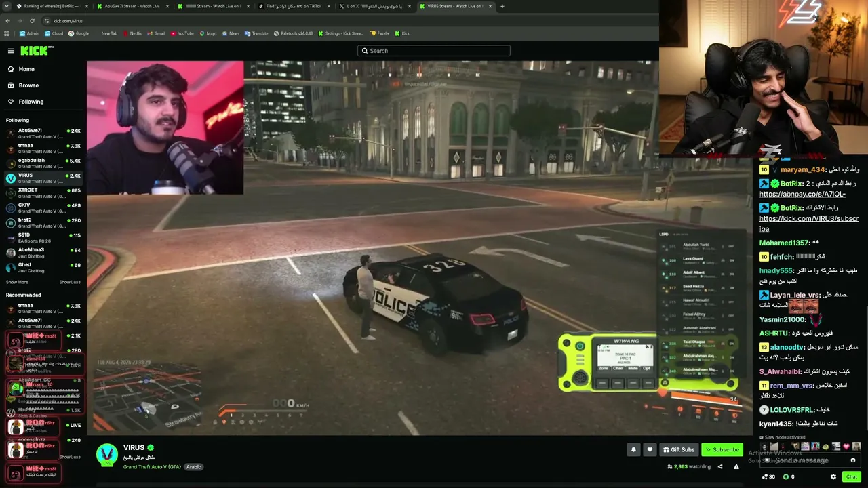Click username maryam_434 in chat
This screenshot has height=488, width=868.
803,170
